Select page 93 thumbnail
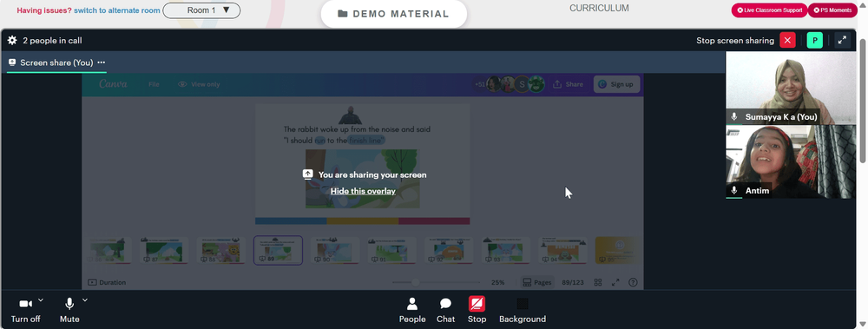This screenshot has width=868, height=329. (506, 250)
